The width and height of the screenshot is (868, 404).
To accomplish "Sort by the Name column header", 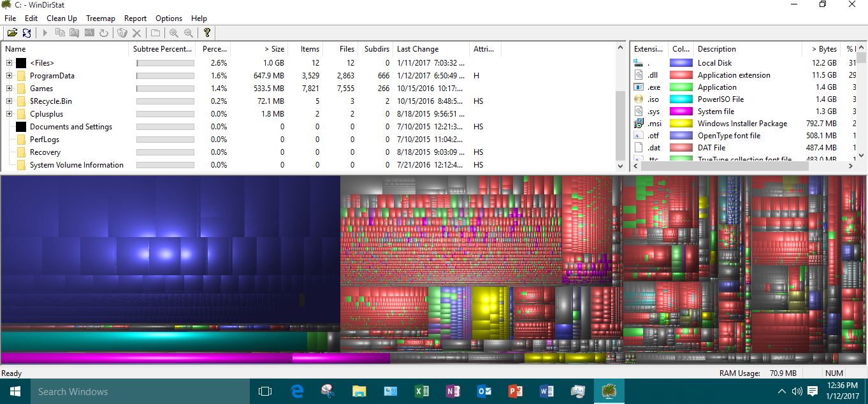I will tap(65, 49).
